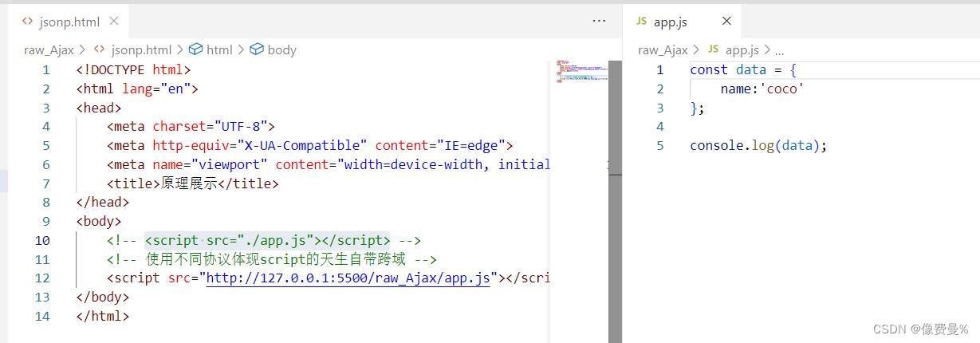The width and height of the screenshot is (980, 343).
Task: Open app.js breadcrumb item in right editor
Action: [x=742, y=49]
